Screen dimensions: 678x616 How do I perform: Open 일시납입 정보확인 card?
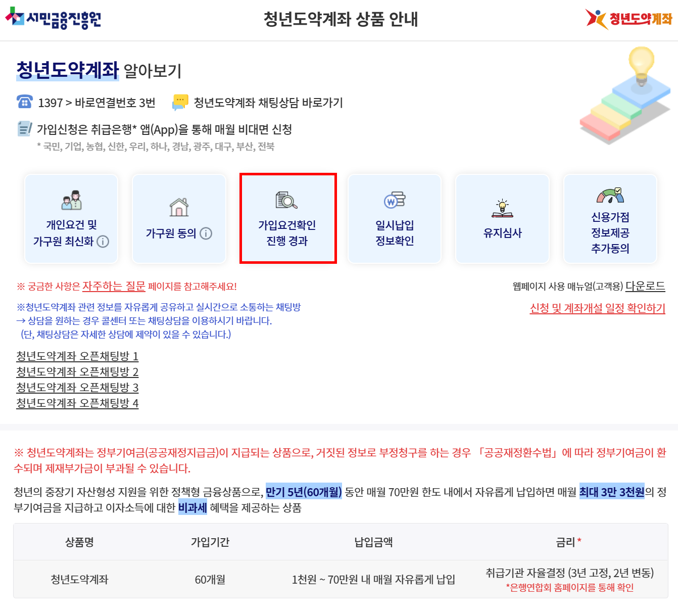point(395,219)
